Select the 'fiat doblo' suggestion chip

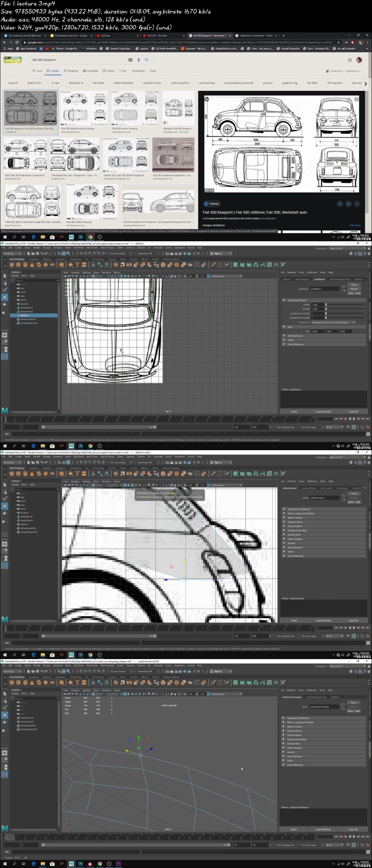[x=98, y=83]
